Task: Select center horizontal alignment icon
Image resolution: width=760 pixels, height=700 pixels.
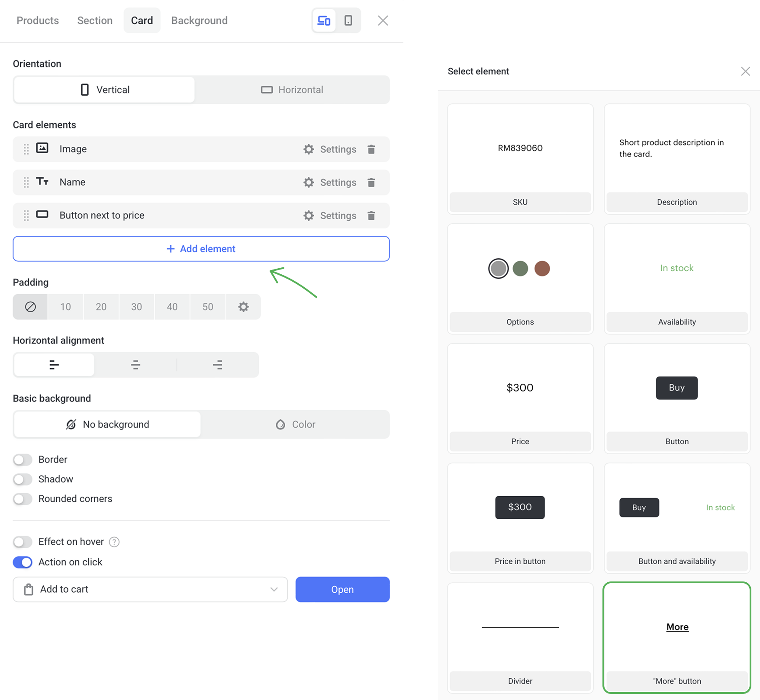Action: pyautogui.click(x=135, y=365)
